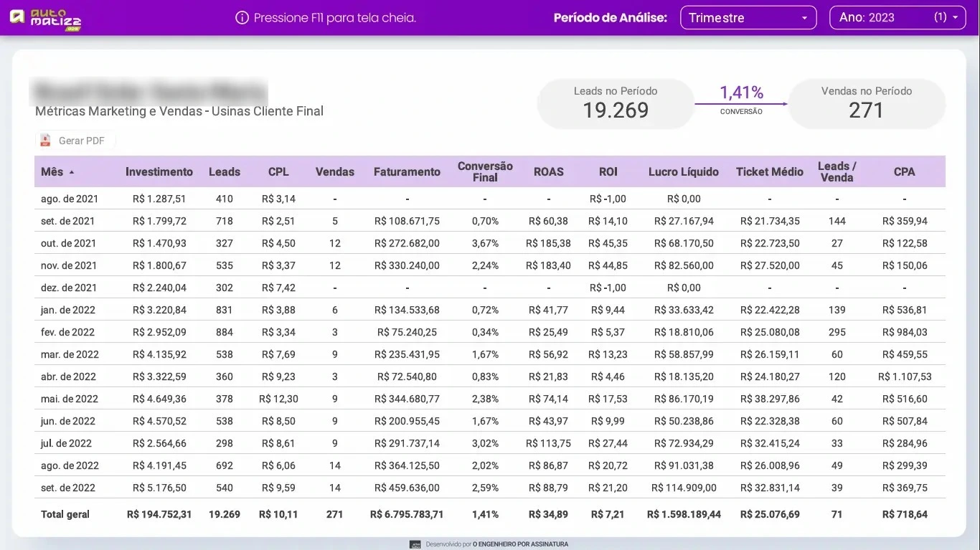Sort the table by Investimento column
Image resolution: width=980 pixels, height=550 pixels.
click(159, 172)
